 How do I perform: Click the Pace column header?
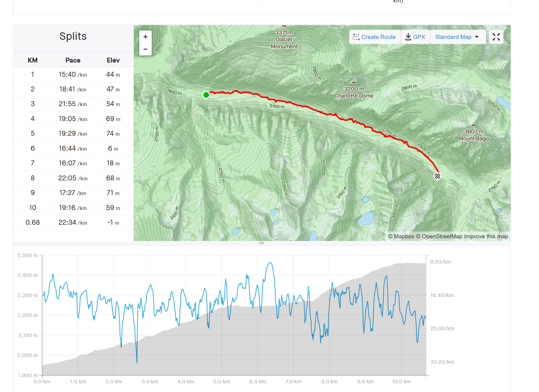[73, 60]
